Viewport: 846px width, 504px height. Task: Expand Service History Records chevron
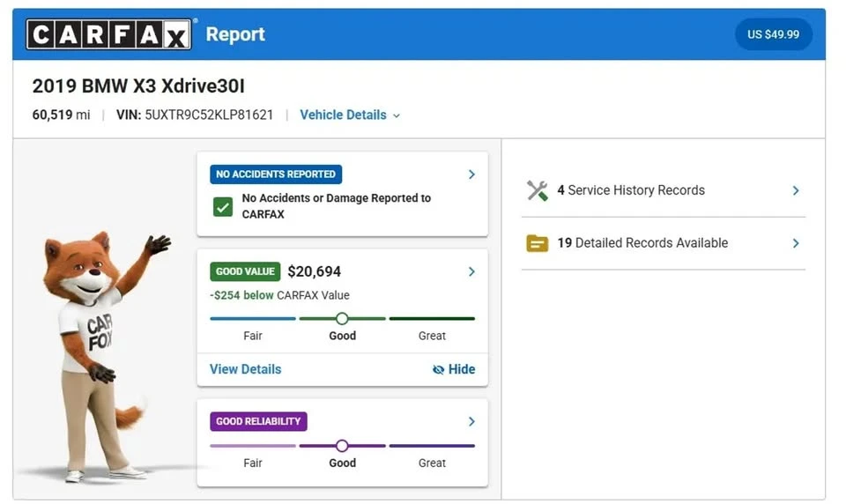pos(796,190)
